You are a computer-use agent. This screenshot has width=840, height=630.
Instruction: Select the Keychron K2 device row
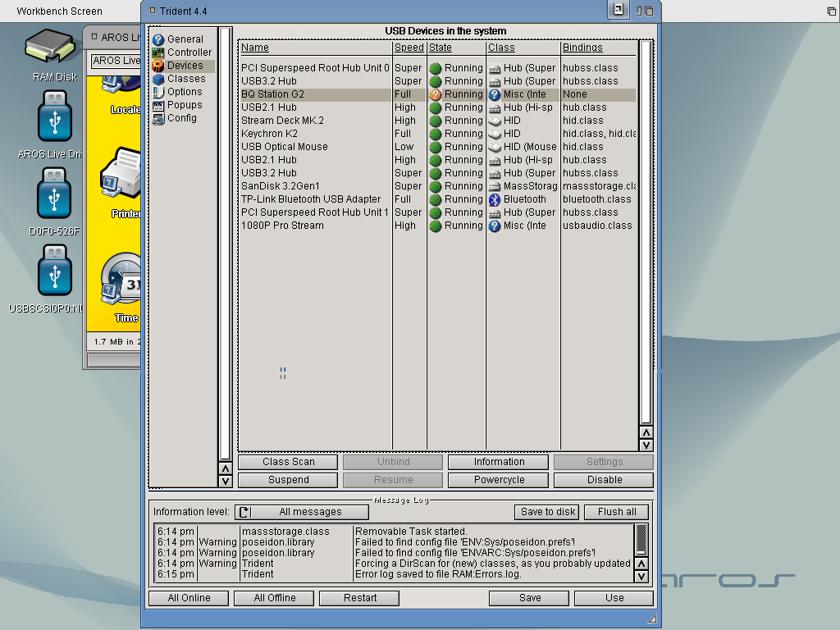437,134
